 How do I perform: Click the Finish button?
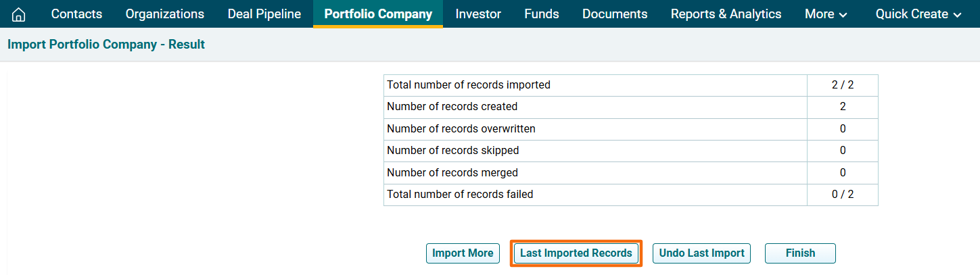pyautogui.click(x=800, y=253)
